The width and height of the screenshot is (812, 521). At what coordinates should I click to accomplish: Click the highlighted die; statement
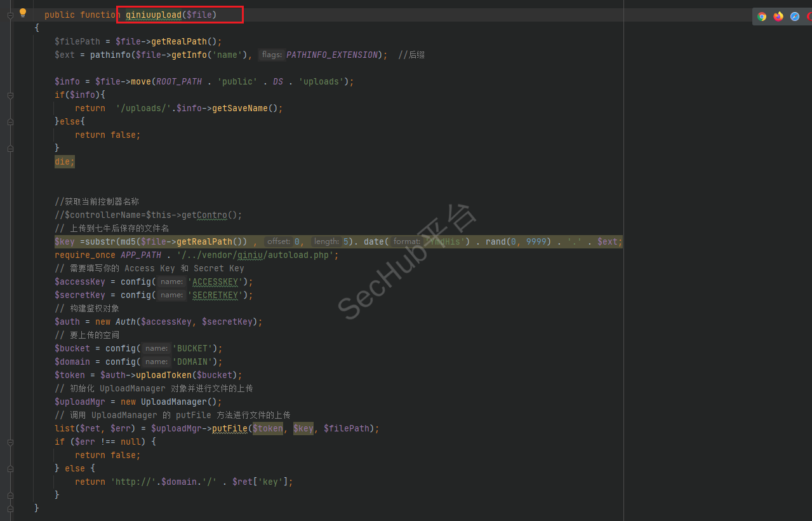[64, 161]
